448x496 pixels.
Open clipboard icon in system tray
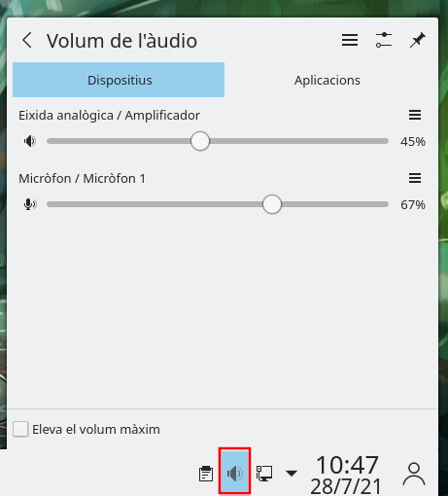tap(206, 474)
